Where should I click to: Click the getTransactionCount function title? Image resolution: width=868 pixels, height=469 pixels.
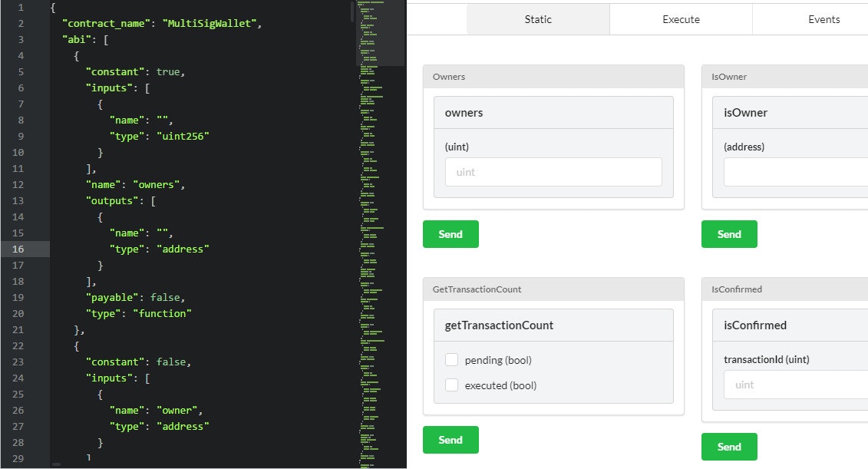(x=499, y=325)
